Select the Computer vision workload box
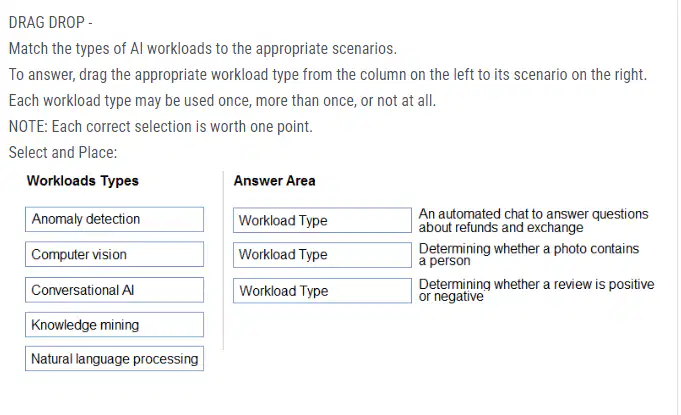Image resolution: width=681 pixels, height=415 pixels. point(114,254)
